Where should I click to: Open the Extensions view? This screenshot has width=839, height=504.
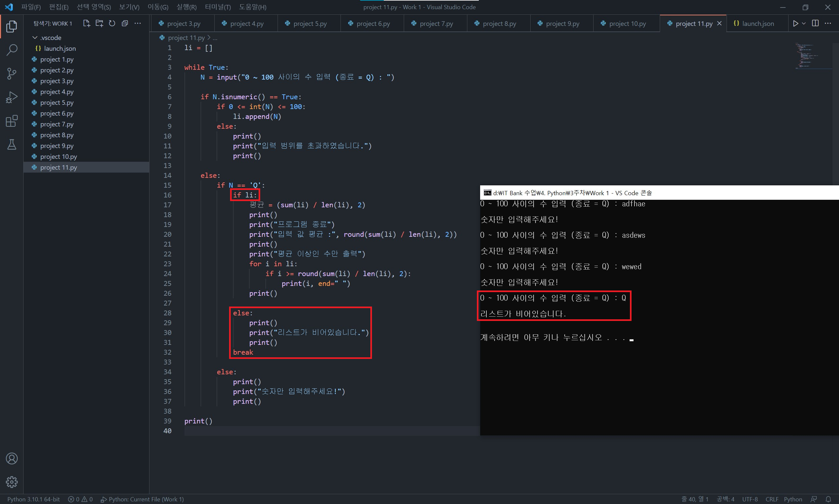(x=11, y=121)
